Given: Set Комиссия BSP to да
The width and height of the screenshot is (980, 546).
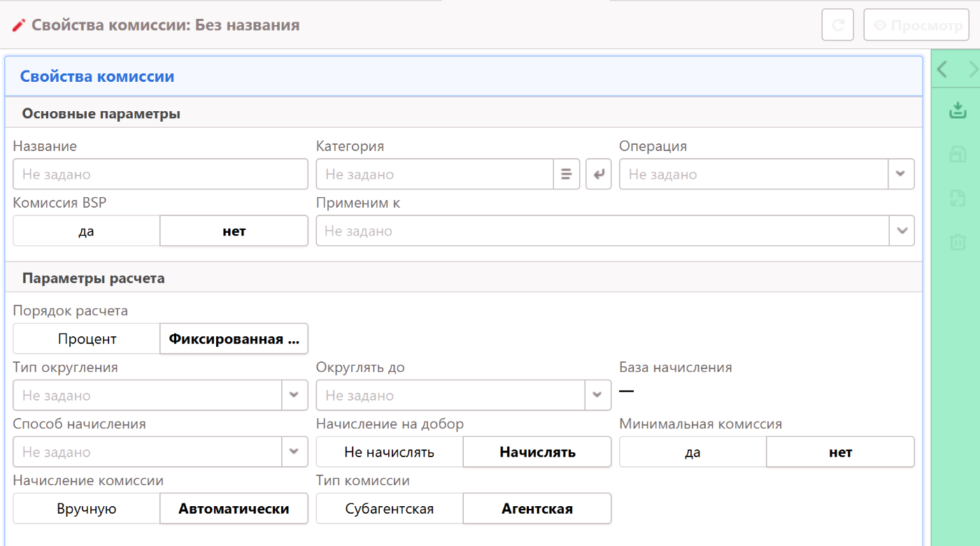Looking at the screenshot, I should pos(86,231).
